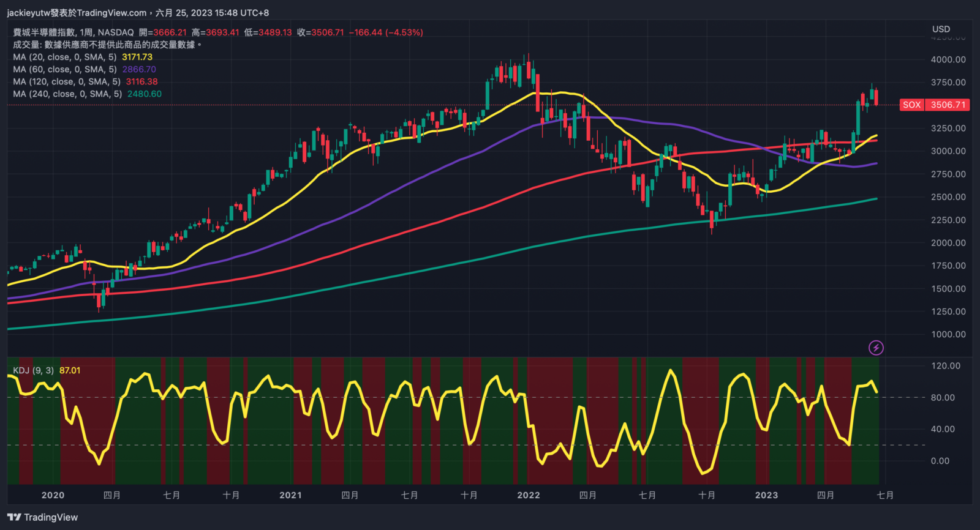Image resolution: width=980 pixels, height=530 pixels.
Task: Click the 4000.00 price scale label
Action: point(948,59)
